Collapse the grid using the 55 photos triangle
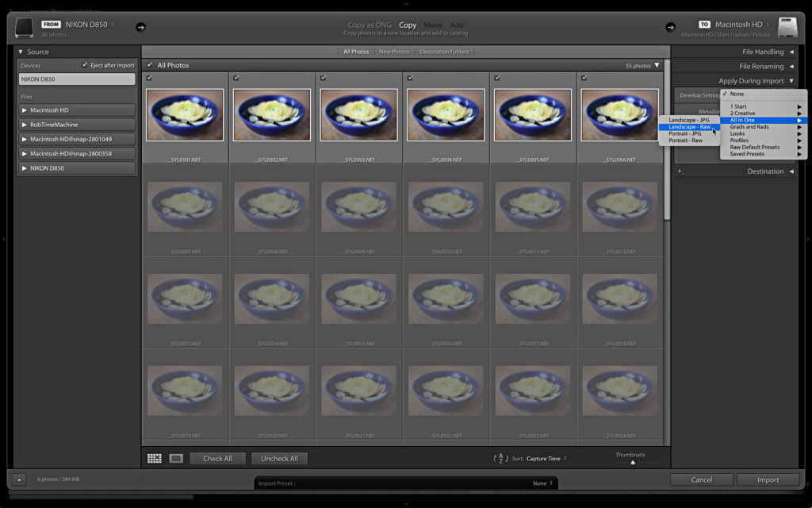812x508 pixels. tap(657, 65)
